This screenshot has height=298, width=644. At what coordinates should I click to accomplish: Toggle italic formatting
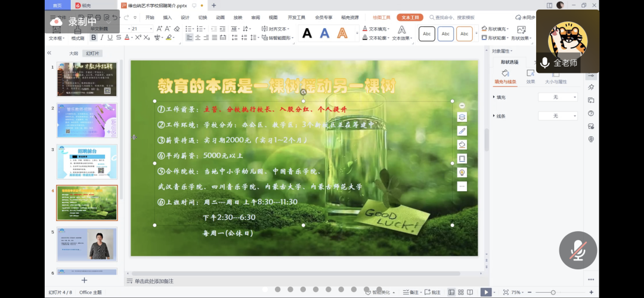[103, 38]
